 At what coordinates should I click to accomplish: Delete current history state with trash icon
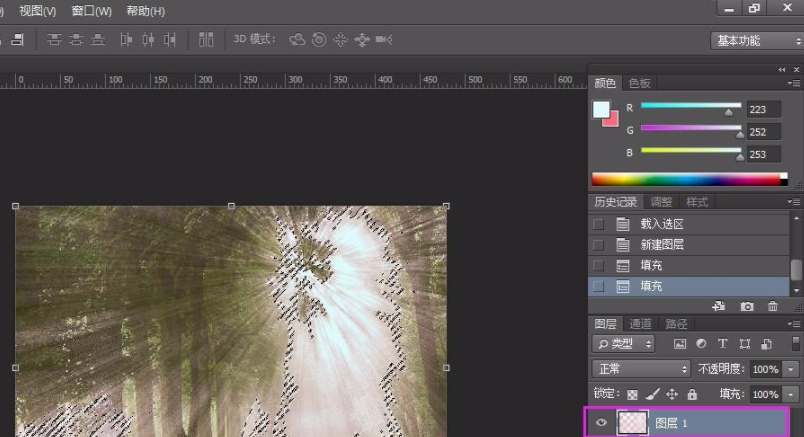point(772,306)
